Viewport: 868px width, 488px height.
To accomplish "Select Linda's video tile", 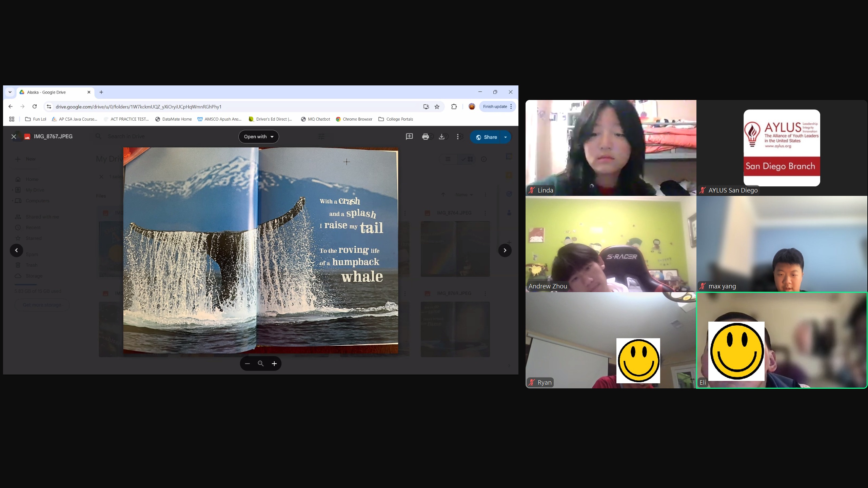I will tap(611, 148).
